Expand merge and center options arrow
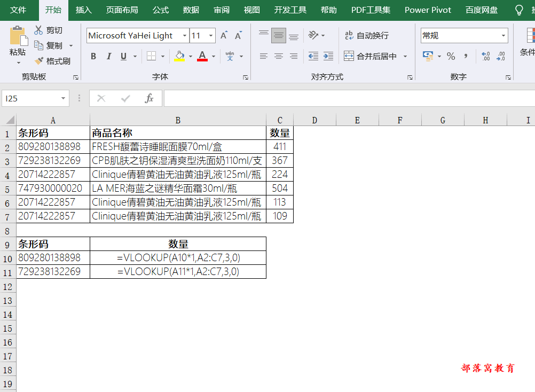The width and height of the screenshot is (535, 392). click(405, 56)
